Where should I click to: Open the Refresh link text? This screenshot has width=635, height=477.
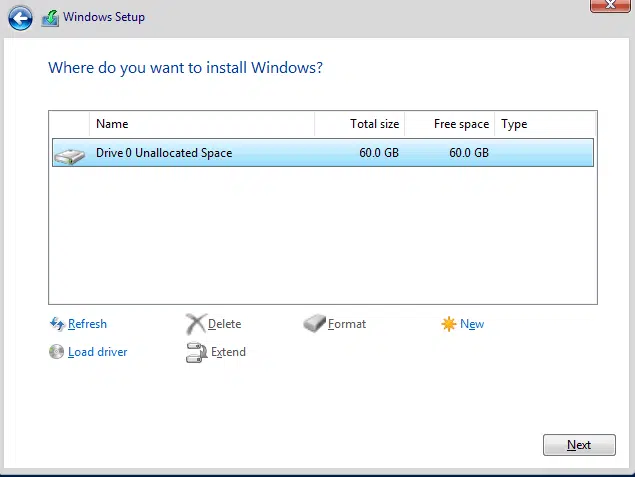(87, 324)
